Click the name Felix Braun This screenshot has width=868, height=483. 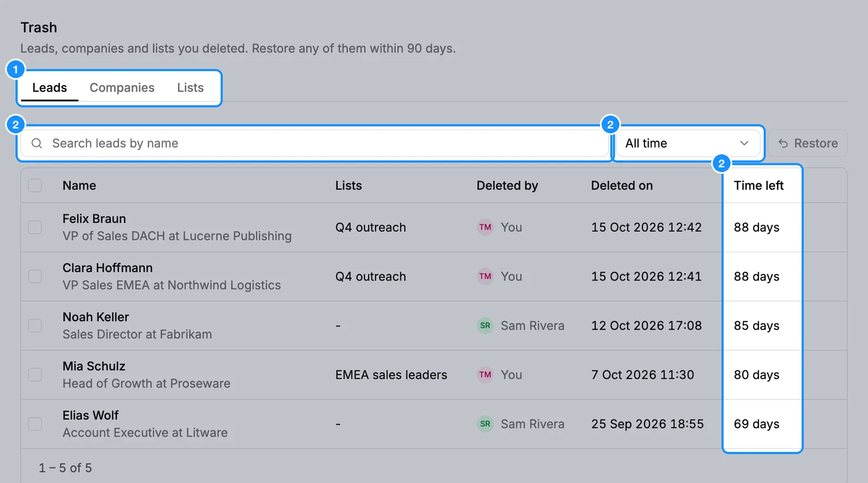[x=94, y=219]
